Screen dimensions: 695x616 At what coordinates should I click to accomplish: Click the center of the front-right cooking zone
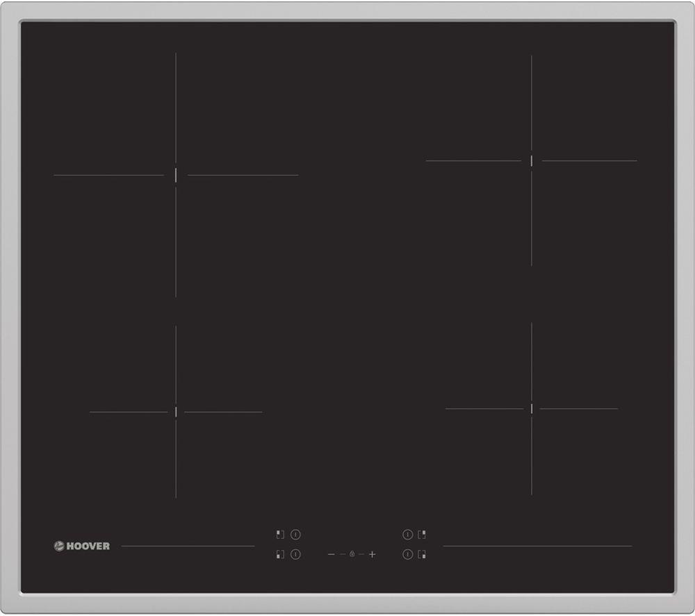click(x=532, y=408)
